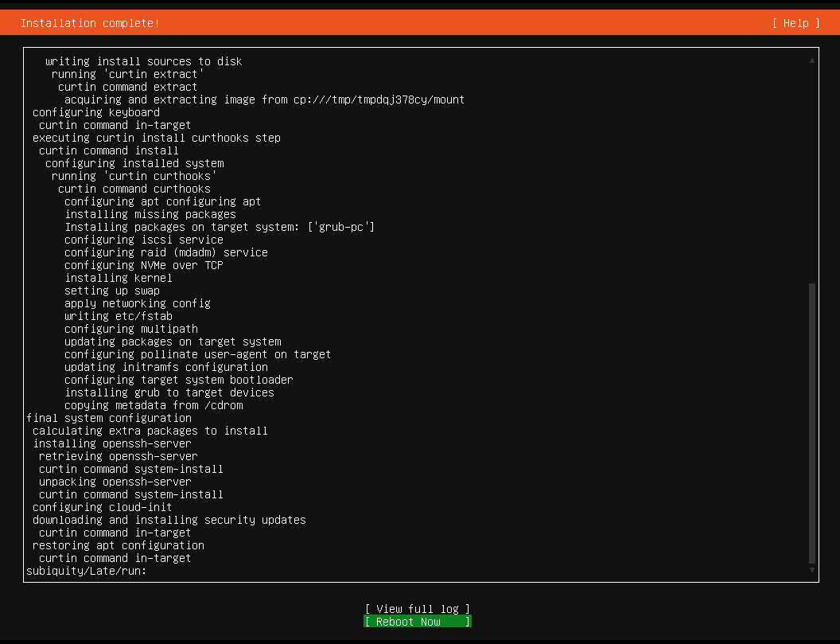The width and height of the screenshot is (840, 644).
Task: Click 'configuring installed system' log line
Action: pyautogui.click(x=134, y=163)
